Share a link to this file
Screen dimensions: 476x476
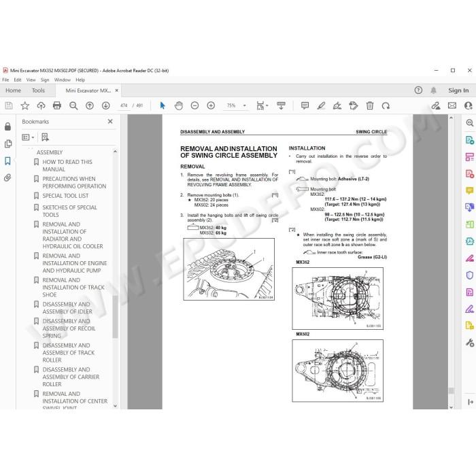436,105
